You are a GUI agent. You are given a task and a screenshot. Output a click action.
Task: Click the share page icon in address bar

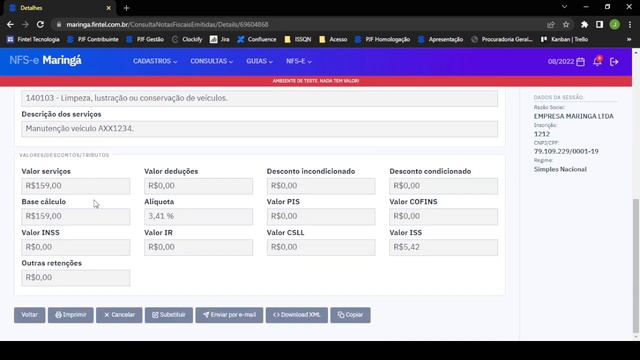551,24
